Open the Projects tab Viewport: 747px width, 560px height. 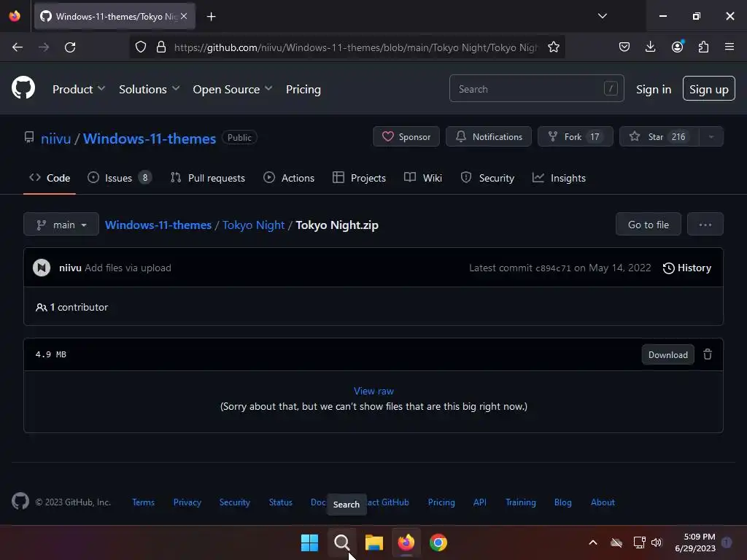[359, 178]
